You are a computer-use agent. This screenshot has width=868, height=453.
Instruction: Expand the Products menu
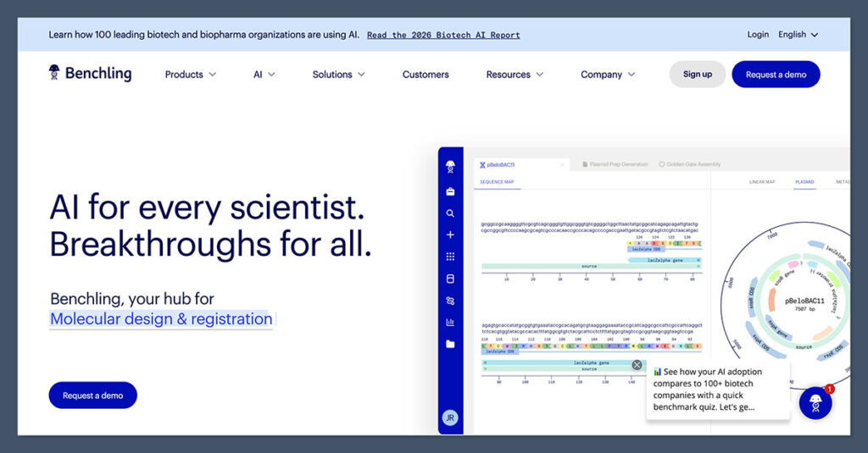pos(191,75)
